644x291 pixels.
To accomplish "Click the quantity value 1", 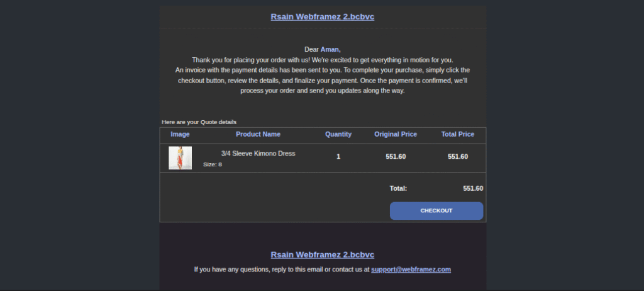I will click(x=338, y=156).
